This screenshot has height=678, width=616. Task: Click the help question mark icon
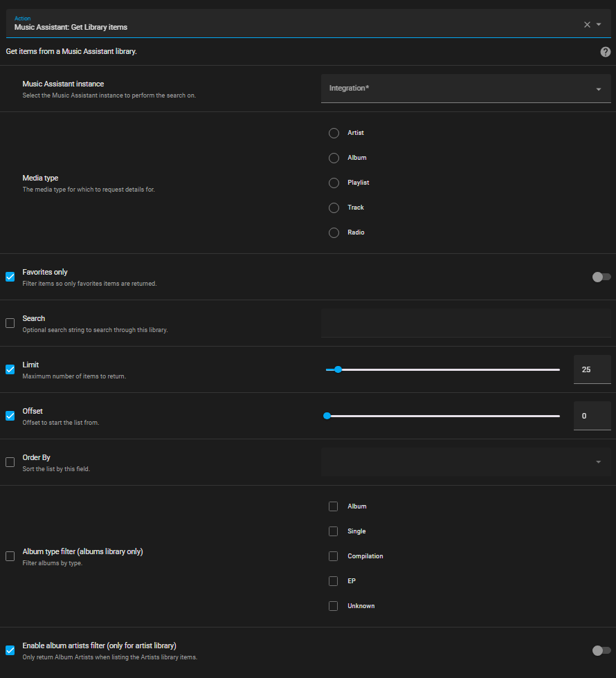coord(606,52)
